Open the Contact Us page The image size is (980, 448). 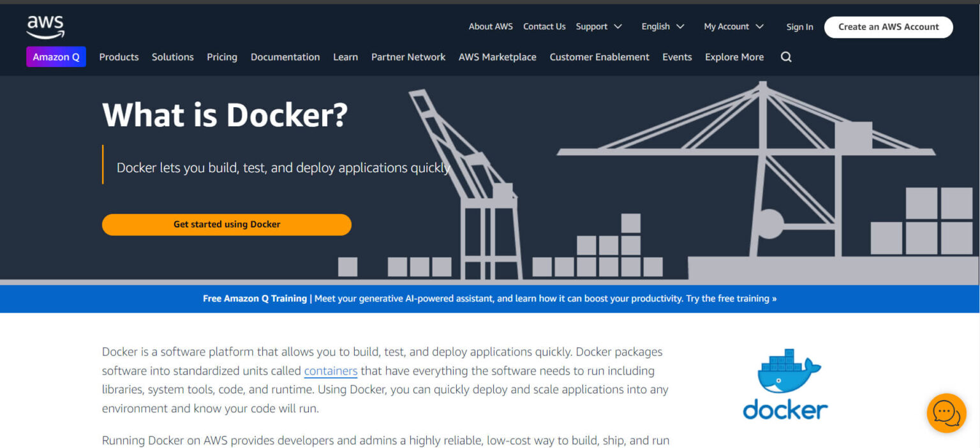point(544,26)
